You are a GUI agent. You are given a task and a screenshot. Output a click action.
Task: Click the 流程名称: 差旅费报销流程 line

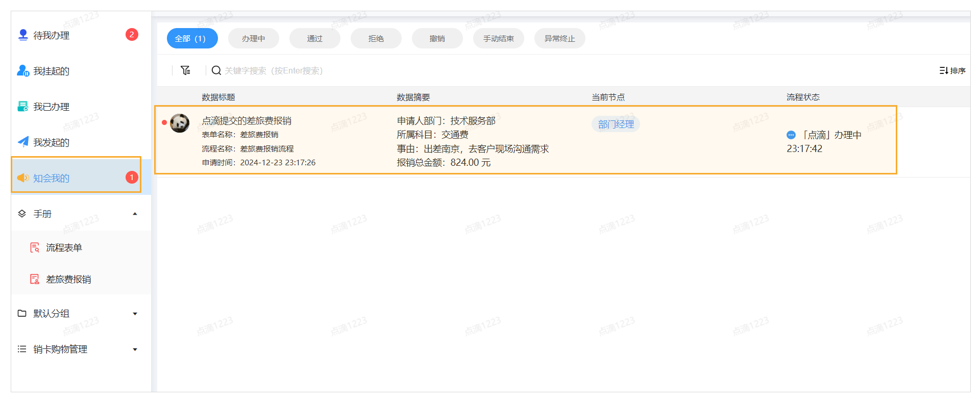[248, 149]
